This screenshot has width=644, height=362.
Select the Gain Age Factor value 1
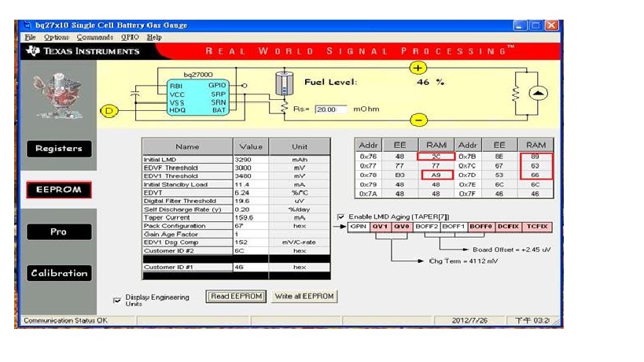251,235
